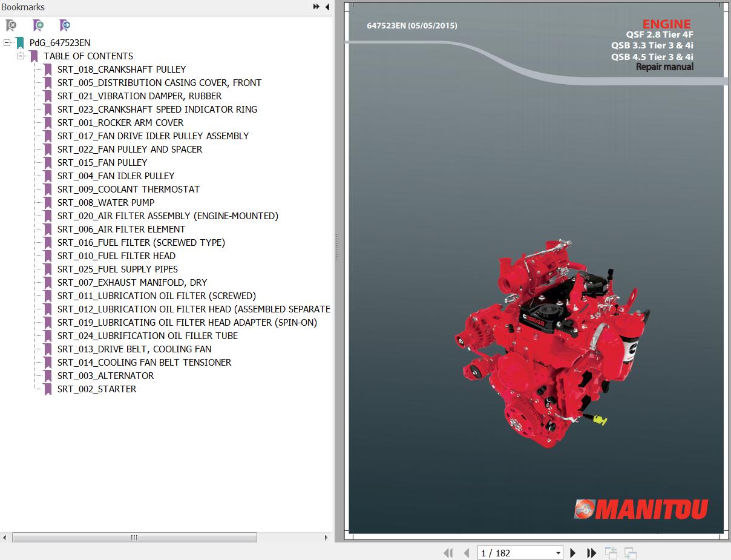Open SRT_018_CRANKSHAFT PULLEY bookmark
Image resolution: width=731 pixels, height=560 pixels.
(x=122, y=70)
